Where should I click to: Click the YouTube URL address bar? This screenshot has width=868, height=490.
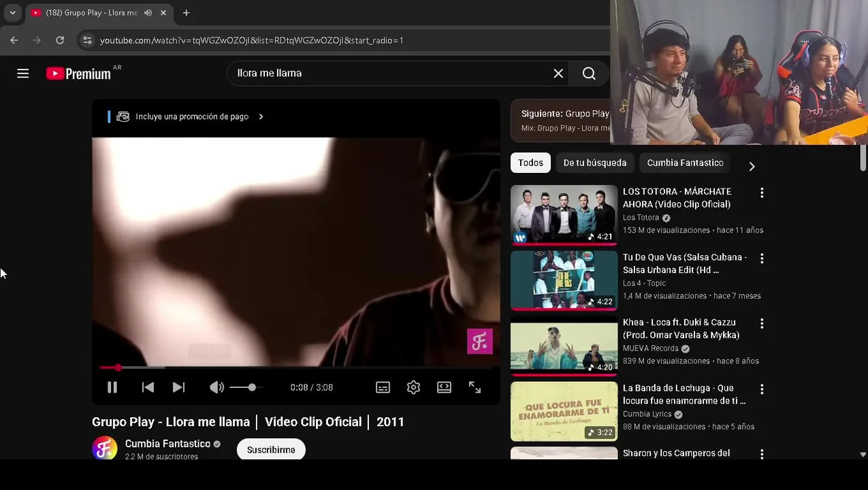click(x=252, y=40)
